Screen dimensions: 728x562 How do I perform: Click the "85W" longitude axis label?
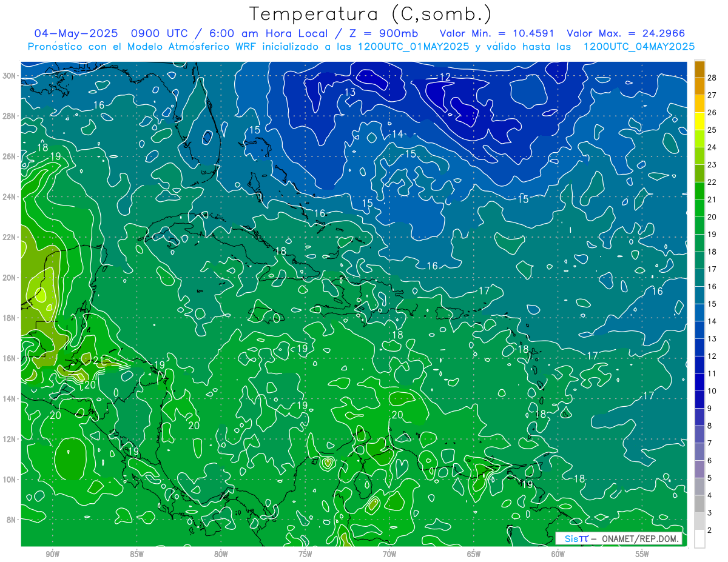click(136, 554)
